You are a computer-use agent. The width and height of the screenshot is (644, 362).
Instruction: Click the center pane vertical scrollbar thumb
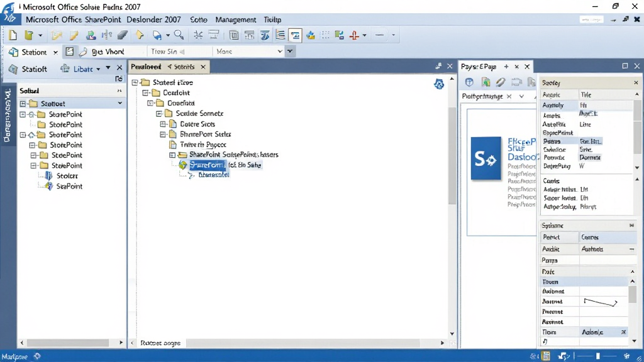[452, 155]
